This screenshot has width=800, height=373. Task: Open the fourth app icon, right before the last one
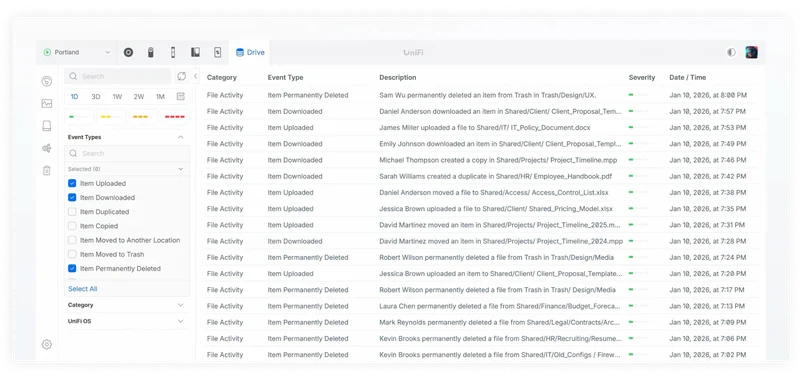(x=195, y=52)
